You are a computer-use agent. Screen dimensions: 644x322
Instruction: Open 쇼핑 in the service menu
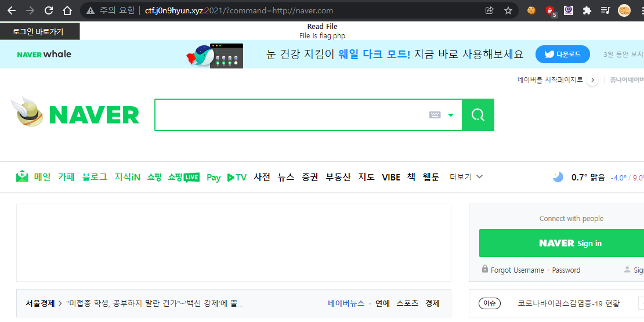[154, 177]
